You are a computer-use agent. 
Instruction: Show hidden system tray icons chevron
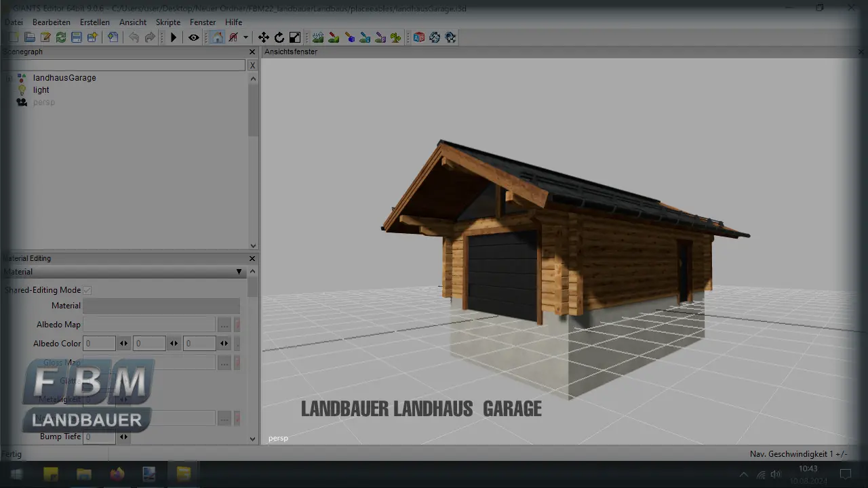click(744, 474)
